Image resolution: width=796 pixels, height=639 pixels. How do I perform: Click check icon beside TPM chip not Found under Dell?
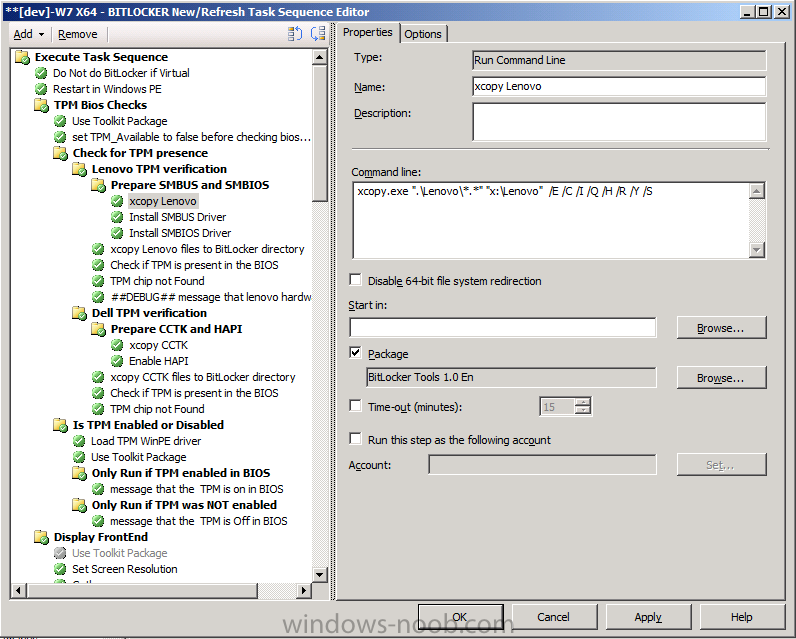click(x=98, y=409)
